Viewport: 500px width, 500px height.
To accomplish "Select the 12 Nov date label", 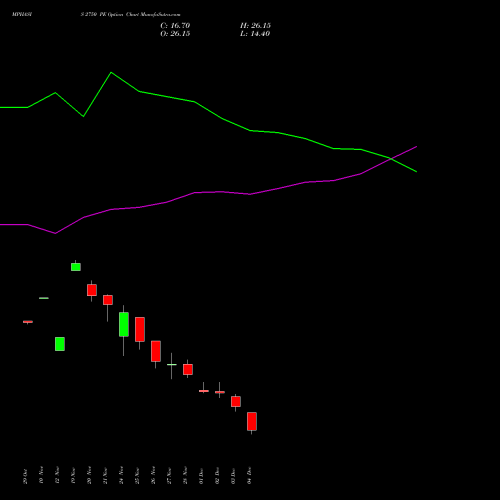I will coord(57,475).
